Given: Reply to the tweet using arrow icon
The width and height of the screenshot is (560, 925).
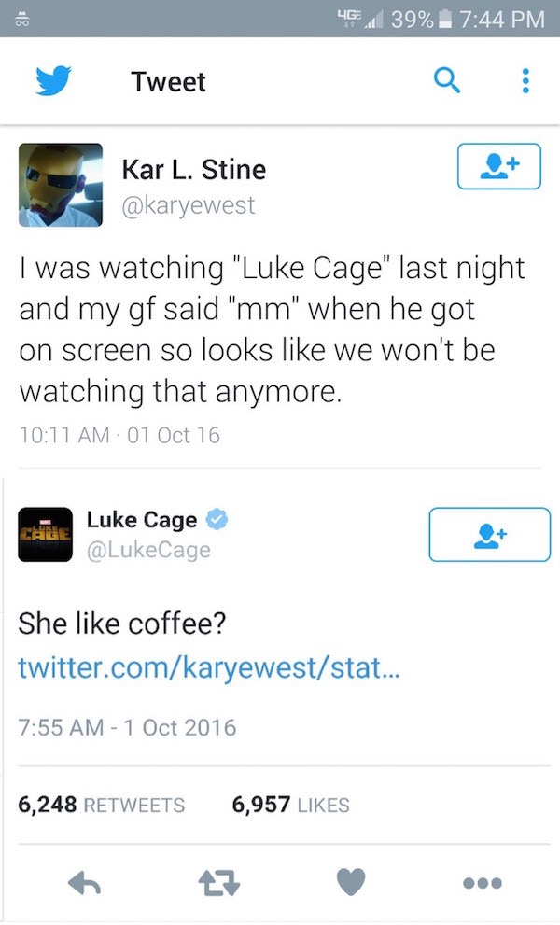Looking at the screenshot, I should click(x=84, y=883).
